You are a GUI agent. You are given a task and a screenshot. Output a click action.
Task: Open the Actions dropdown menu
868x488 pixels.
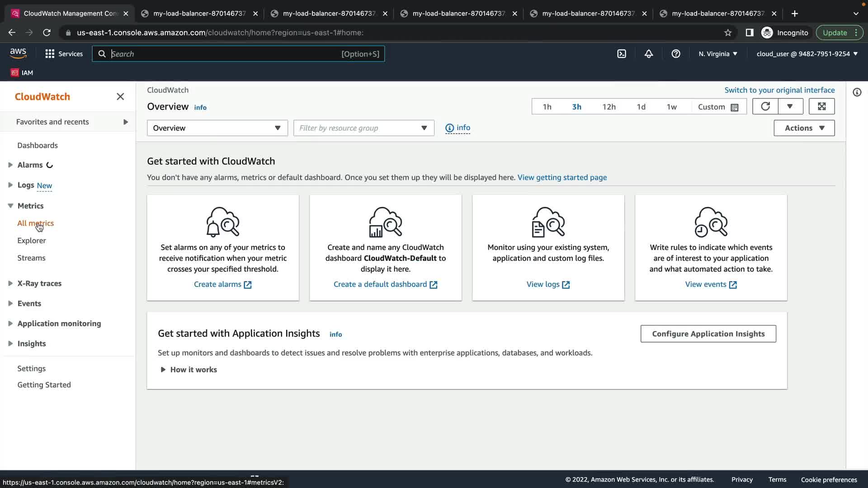coord(804,128)
